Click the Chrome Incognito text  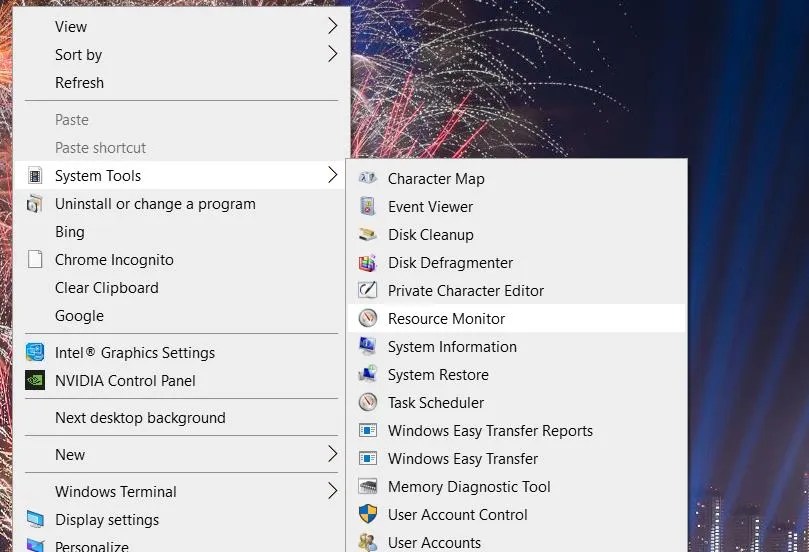[x=115, y=260]
